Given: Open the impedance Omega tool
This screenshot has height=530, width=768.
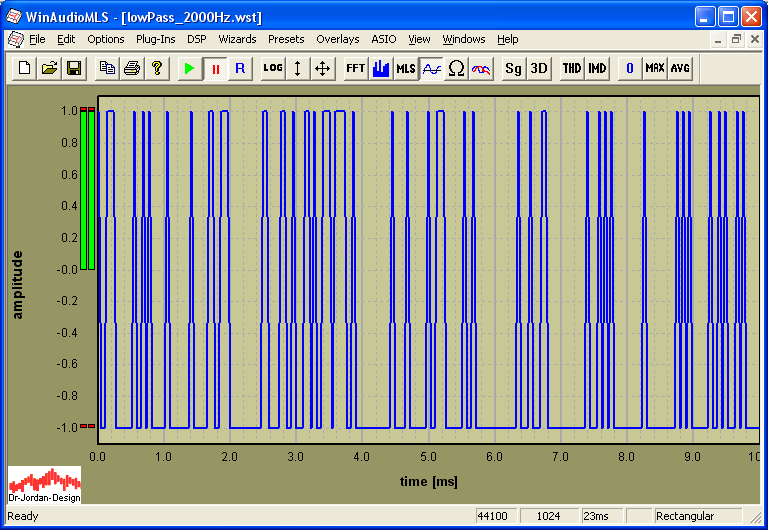Looking at the screenshot, I should (x=456, y=68).
